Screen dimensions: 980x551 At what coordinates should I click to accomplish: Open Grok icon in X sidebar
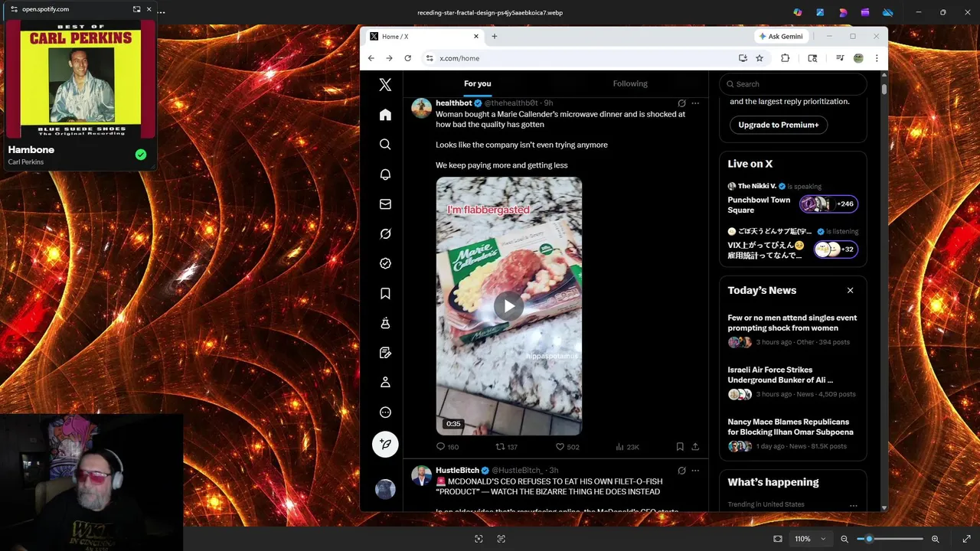[385, 233]
